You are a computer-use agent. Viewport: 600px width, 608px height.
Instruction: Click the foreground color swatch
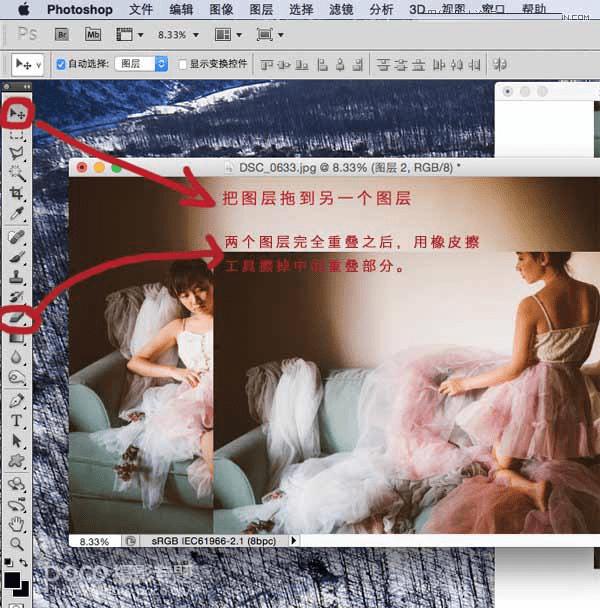pos(12,580)
